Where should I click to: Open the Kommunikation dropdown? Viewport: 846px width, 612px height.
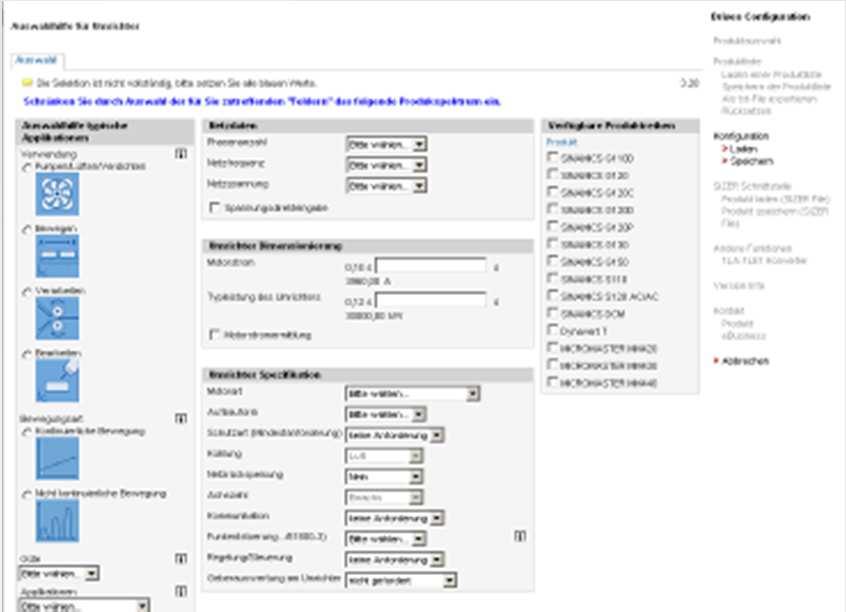pos(394,518)
